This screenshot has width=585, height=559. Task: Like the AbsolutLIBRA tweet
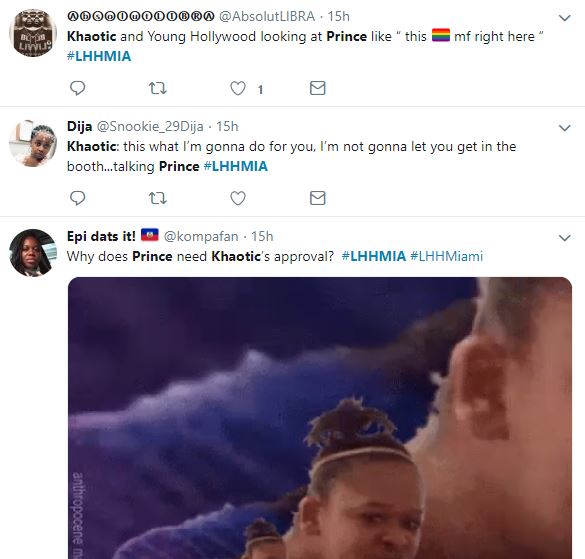(238, 88)
